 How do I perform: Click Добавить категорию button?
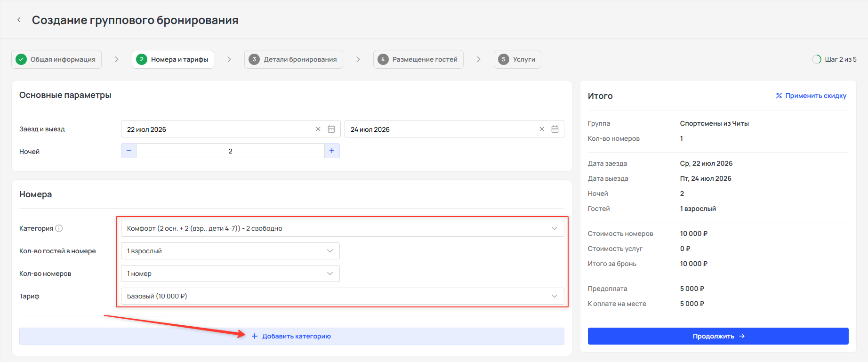click(x=292, y=336)
